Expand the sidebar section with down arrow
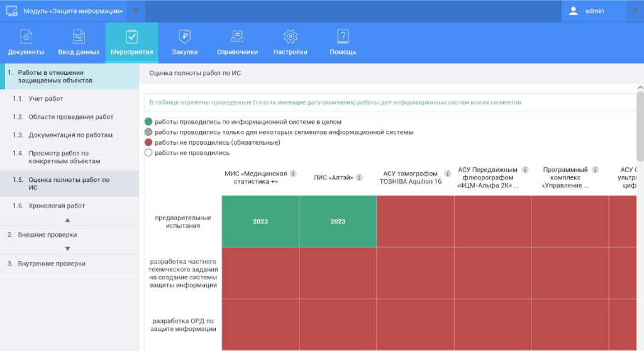This screenshot has width=644, height=351. point(68,248)
